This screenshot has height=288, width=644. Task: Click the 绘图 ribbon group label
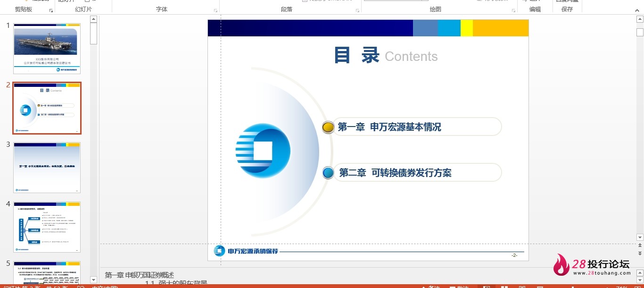(x=436, y=9)
